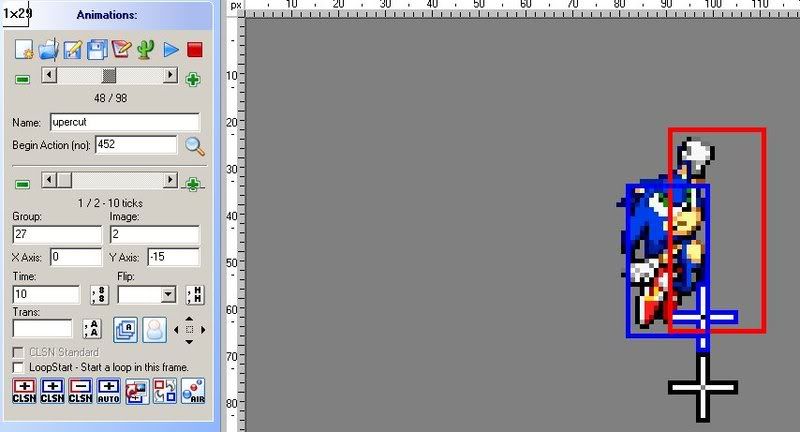This screenshot has height=432, width=800.
Task: Toggle the CLSN Standard checkbox
Action: (18, 352)
